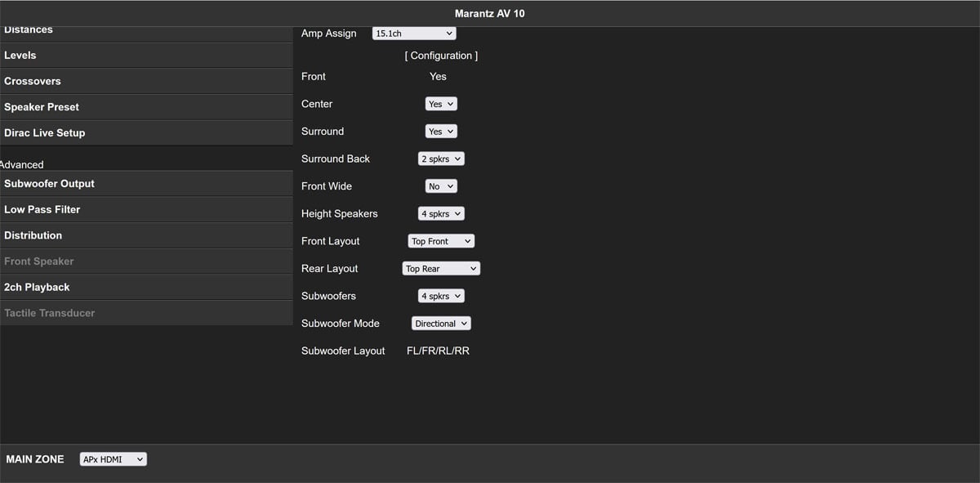Image resolution: width=980 pixels, height=483 pixels.
Task: Open the Levels menu item
Action: click(x=146, y=56)
